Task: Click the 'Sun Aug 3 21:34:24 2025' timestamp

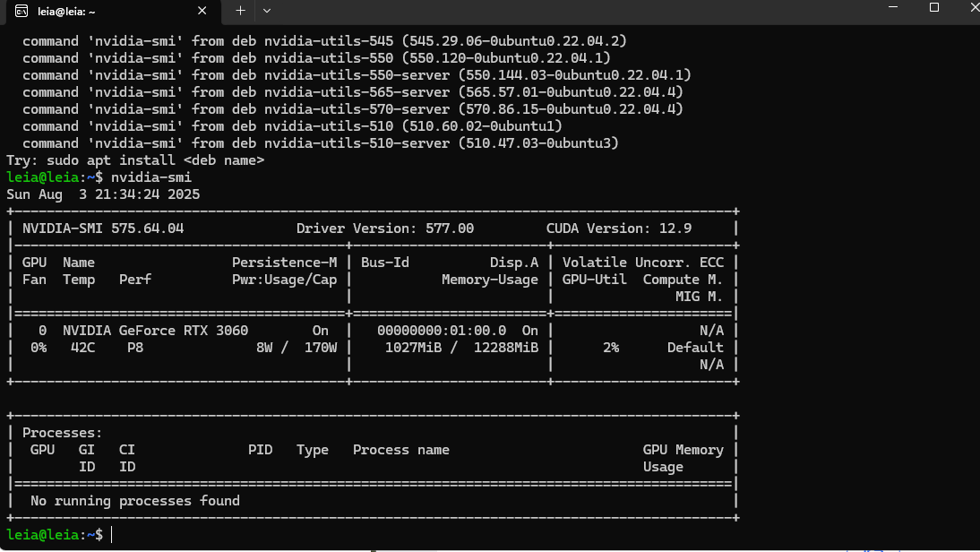Action: 103,194
